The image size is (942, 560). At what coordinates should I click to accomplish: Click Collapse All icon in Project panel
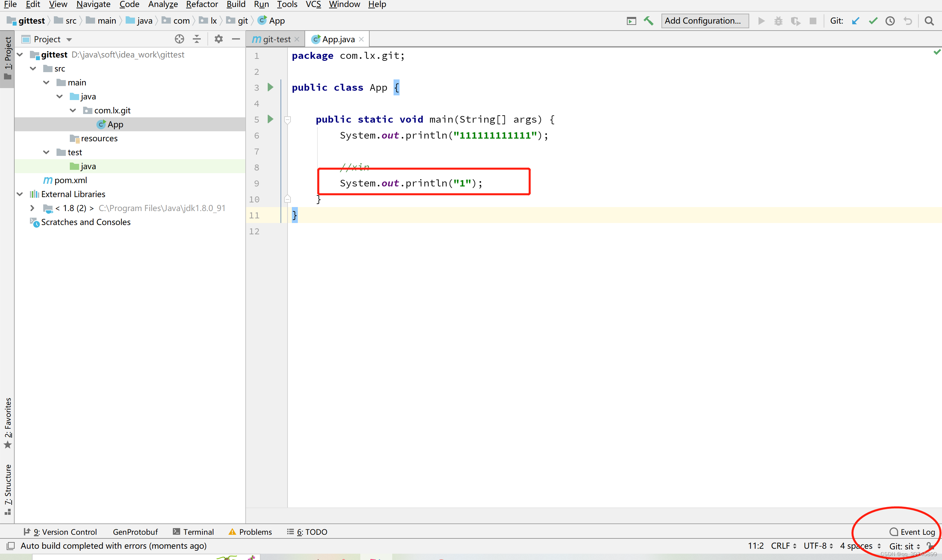[197, 39]
